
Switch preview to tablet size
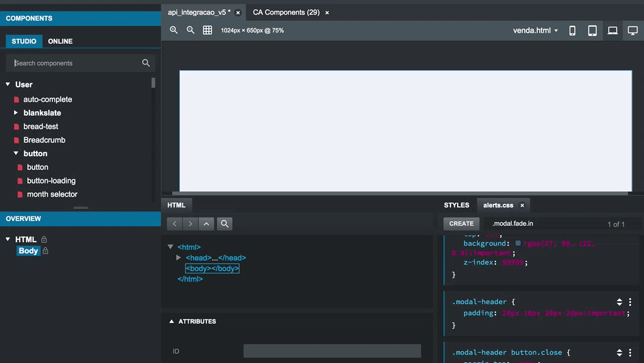pos(592,31)
